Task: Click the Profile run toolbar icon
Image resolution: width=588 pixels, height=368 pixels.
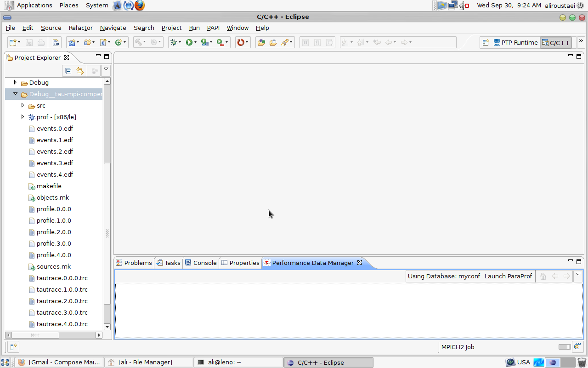Action: [204, 42]
